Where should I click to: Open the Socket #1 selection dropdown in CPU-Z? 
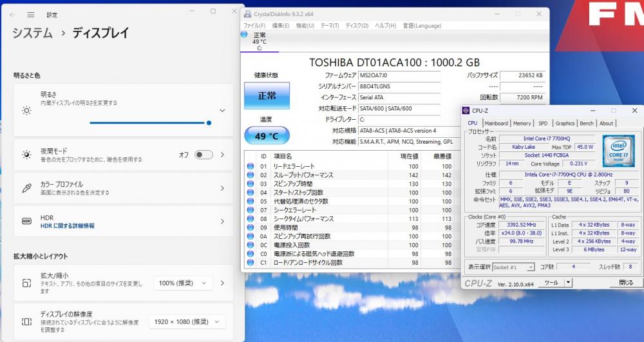point(513,267)
